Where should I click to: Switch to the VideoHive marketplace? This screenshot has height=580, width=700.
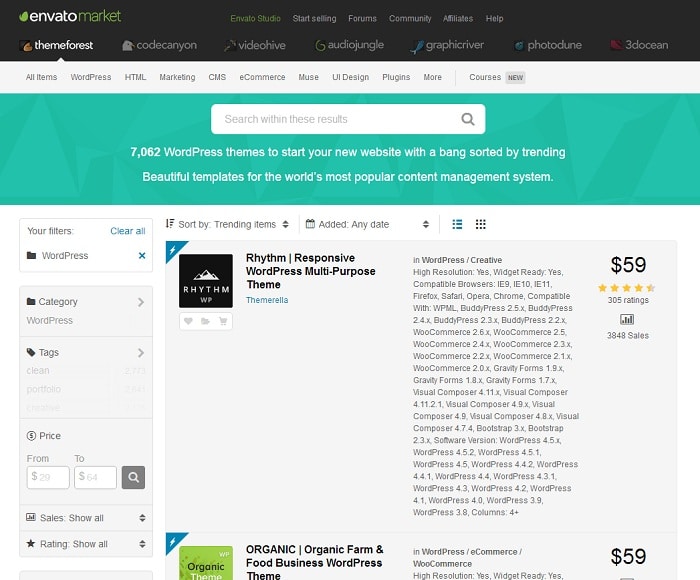[x=255, y=45]
